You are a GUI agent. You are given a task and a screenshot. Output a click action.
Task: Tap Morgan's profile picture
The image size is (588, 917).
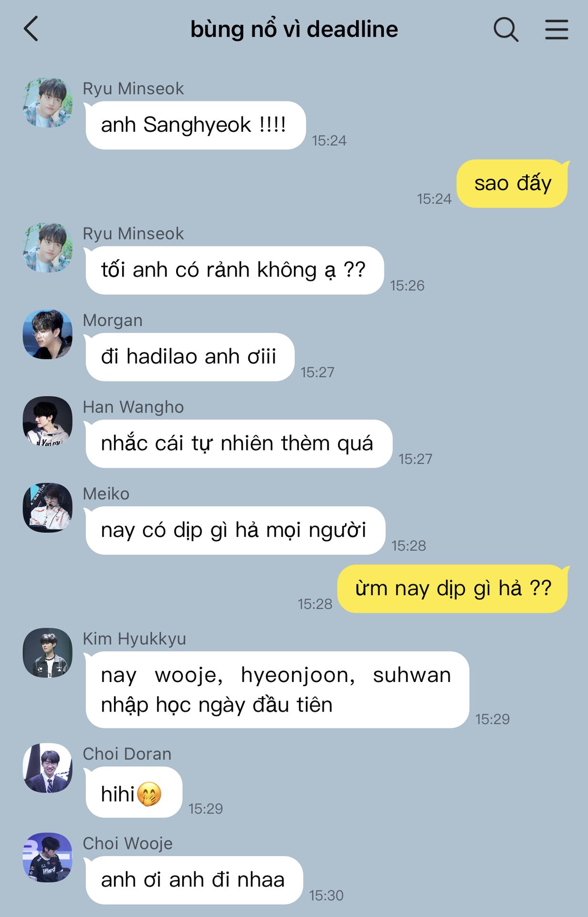pos(48,334)
